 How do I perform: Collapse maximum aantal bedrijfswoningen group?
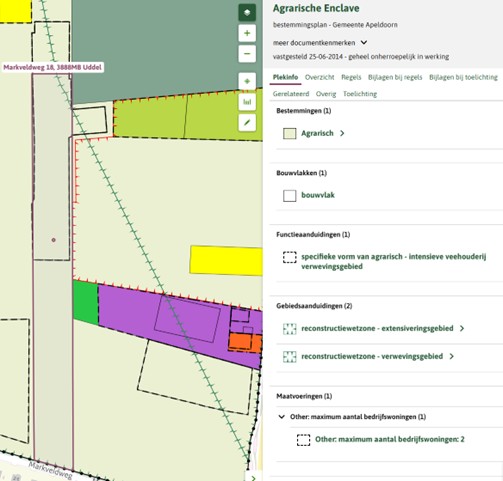[282, 417]
